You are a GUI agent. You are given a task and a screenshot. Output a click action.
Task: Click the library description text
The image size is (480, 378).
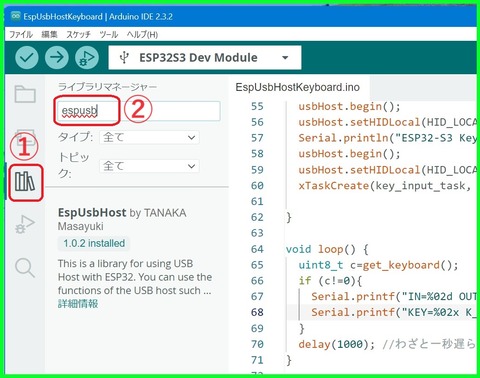click(x=135, y=277)
